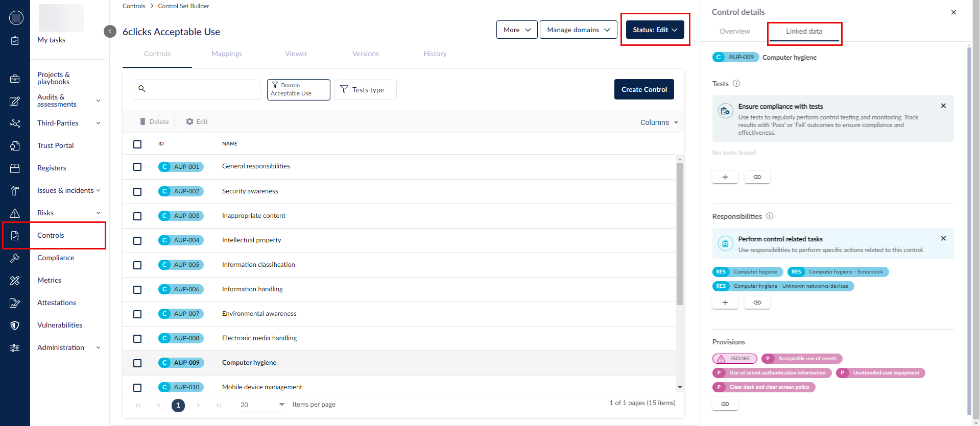
Task: Tick the checkbox for AUP-001
Action: click(137, 167)
